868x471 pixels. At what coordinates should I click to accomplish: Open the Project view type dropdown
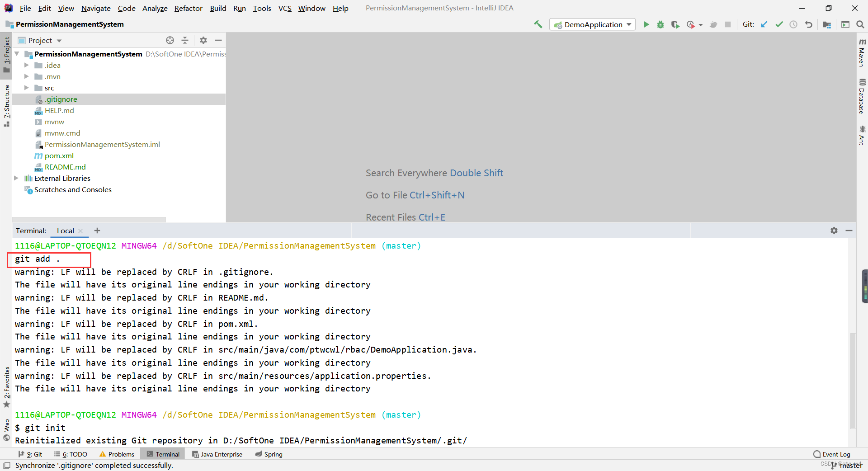[x=59, y=41]
